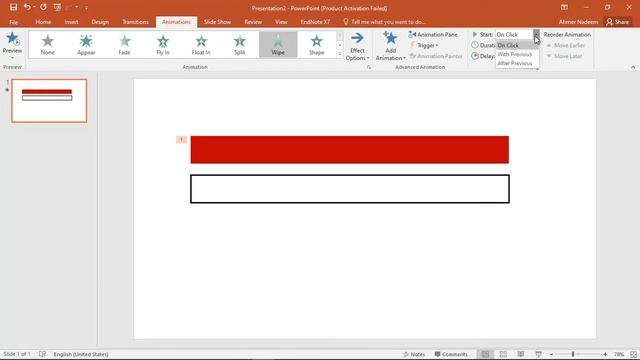
Task: Click the zoom out minus button
Action: click(x=551, y=354)
